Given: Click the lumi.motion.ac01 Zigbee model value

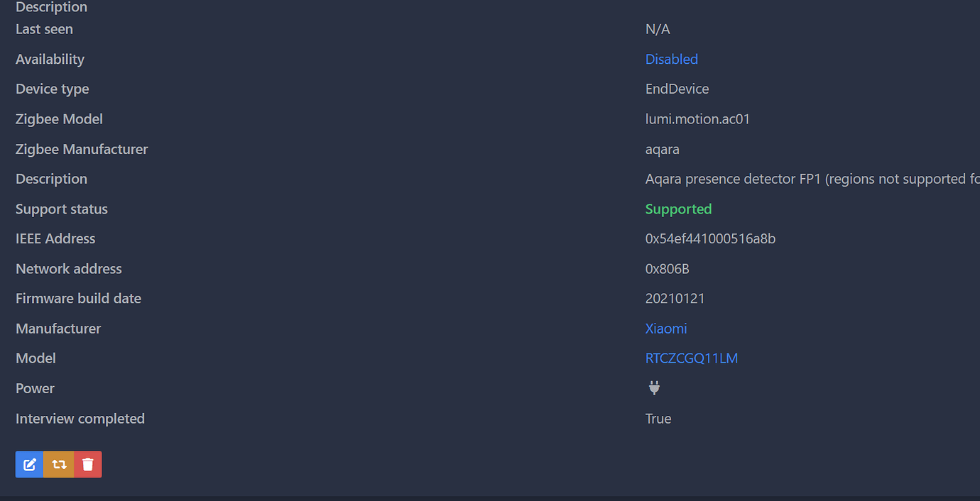Looking at the screenshot, I should pos(697,119).
